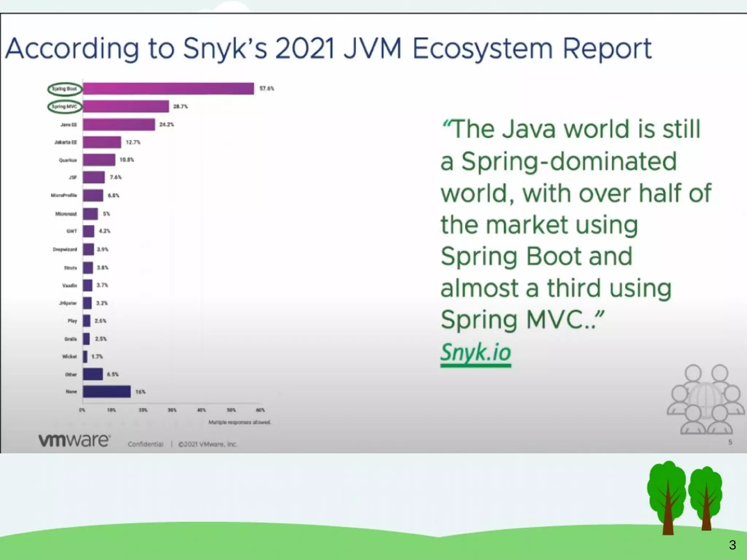Screen dimensions: 747x560
Task: Select the Other 6.5% bar
Action: tap(93, 374)
